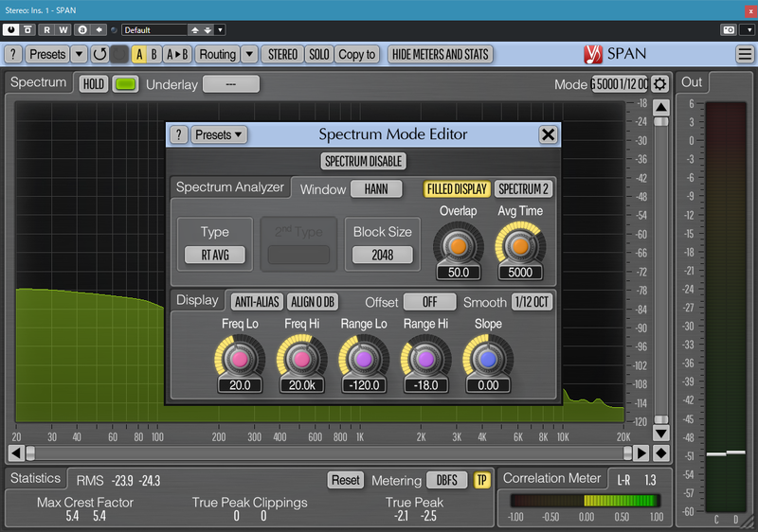Open the Underlay selector
The height and width of the screenshot is (532, 758).
click(231, 84)
